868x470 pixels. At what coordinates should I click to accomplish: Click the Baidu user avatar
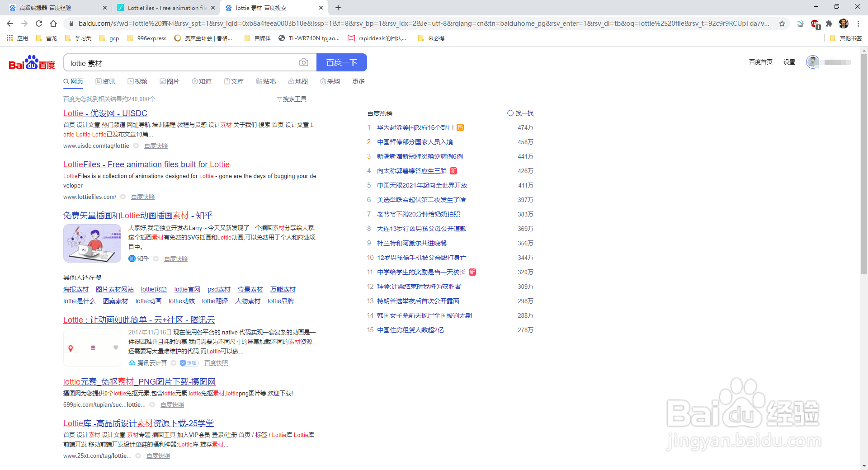click(813, 62)
